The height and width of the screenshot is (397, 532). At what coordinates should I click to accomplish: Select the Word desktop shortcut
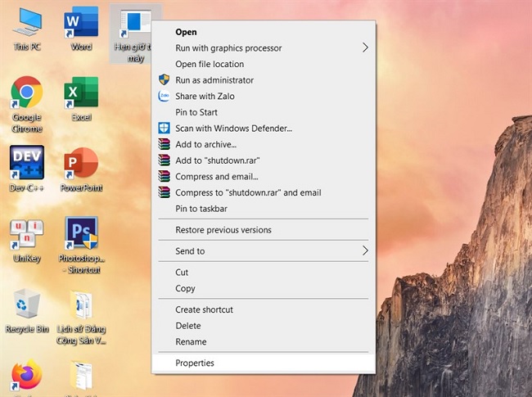(81, 24)
